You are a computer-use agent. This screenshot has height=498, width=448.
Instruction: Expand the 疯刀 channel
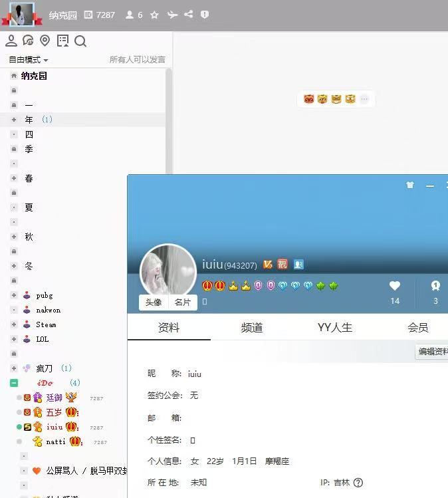(14, 368)
